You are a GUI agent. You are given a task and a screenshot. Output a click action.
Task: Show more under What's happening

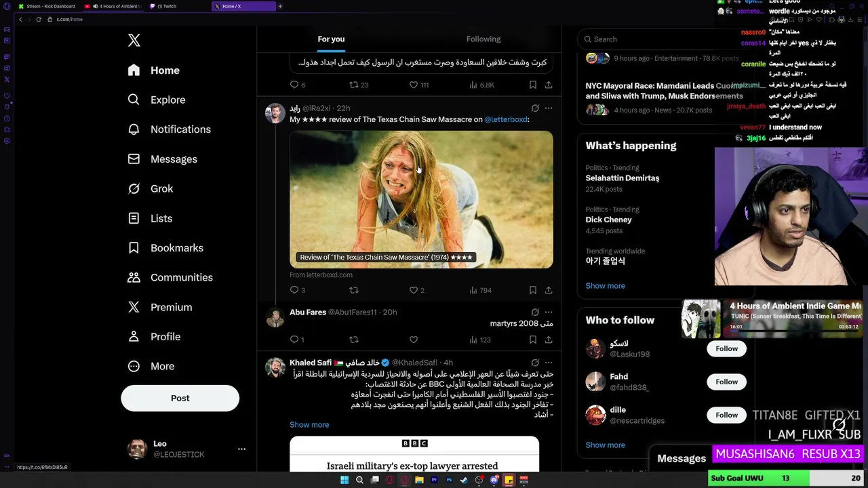coord(605,286)
